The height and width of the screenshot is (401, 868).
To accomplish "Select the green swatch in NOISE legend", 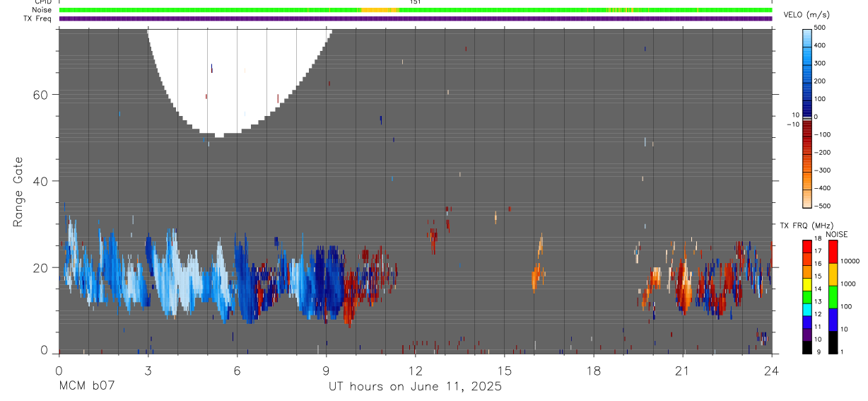I will click(x=833, y=297).
